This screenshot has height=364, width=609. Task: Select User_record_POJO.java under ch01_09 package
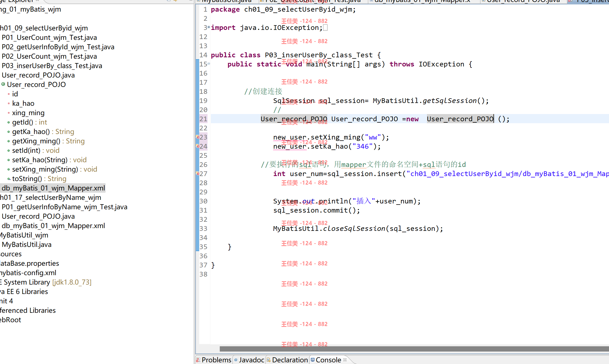coord(38,75)
